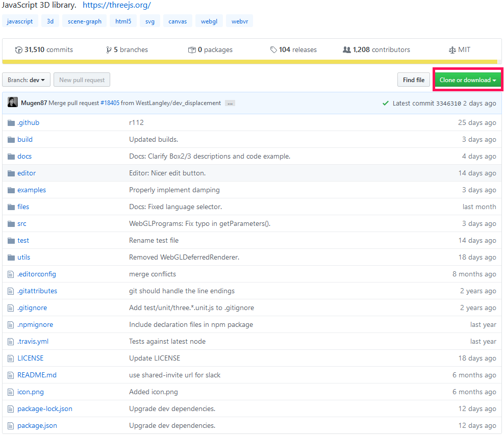504x435 pixels.
Task: Click the package.json file icon
Action: pos(11,426)
